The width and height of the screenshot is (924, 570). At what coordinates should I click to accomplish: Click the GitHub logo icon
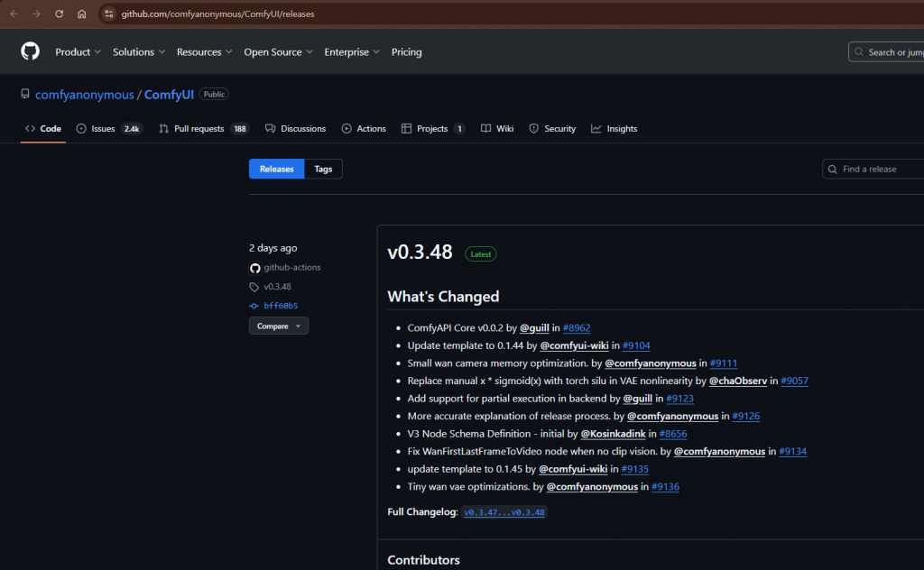[x=30, y=51]
